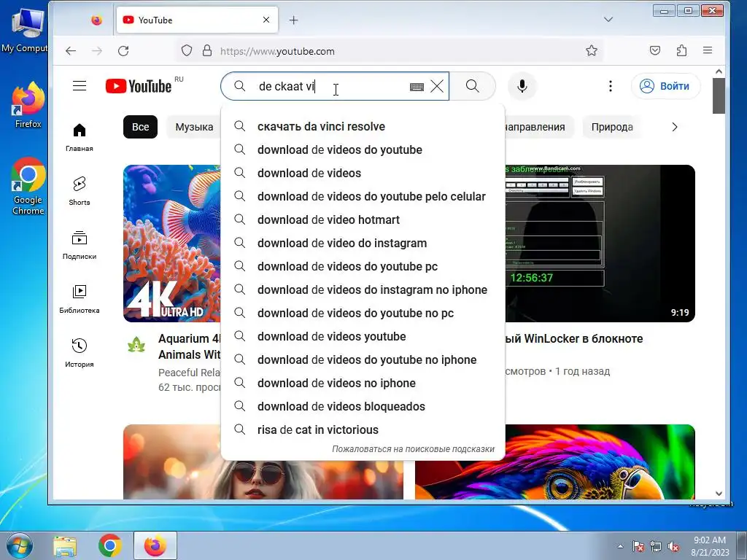Open the YouTube hamburger guide menu
Image resolution: width=747 pixels, height=560 pixels.
pos(80,86)
